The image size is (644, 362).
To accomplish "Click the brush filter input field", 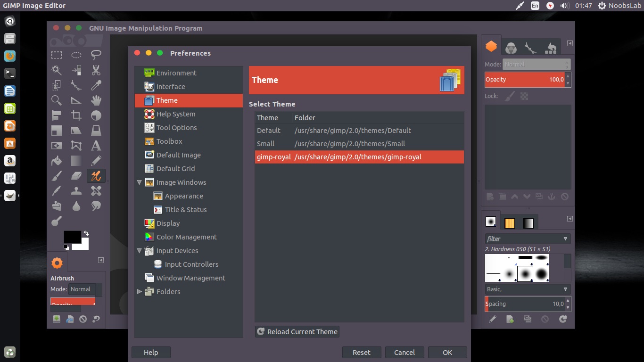I will 523,239.
